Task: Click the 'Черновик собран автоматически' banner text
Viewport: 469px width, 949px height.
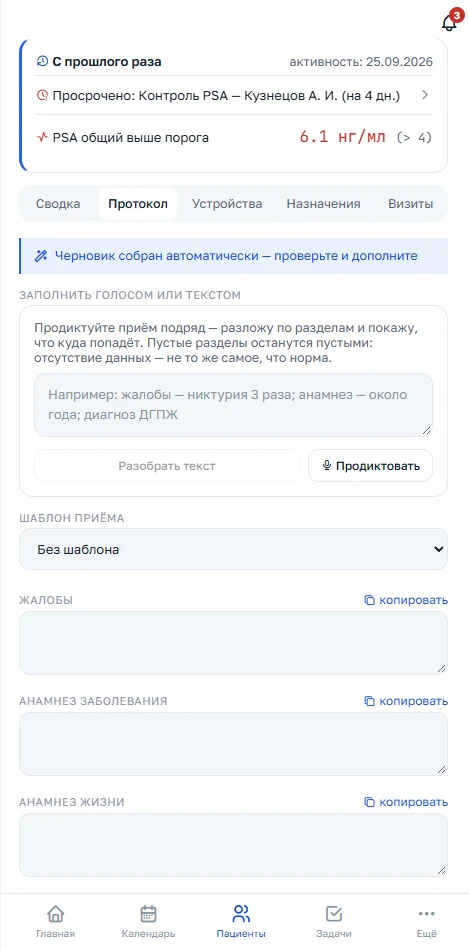Action: point(236,255)
